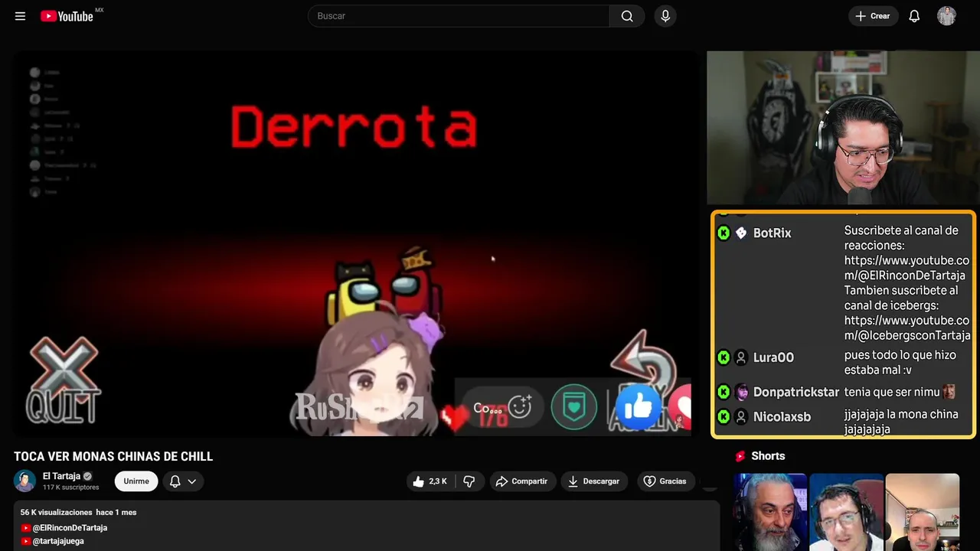This screenshot has height=551, width=980.
Task: Click green Kick badge beside Nicolaxsb
Action: pos(724,417)
